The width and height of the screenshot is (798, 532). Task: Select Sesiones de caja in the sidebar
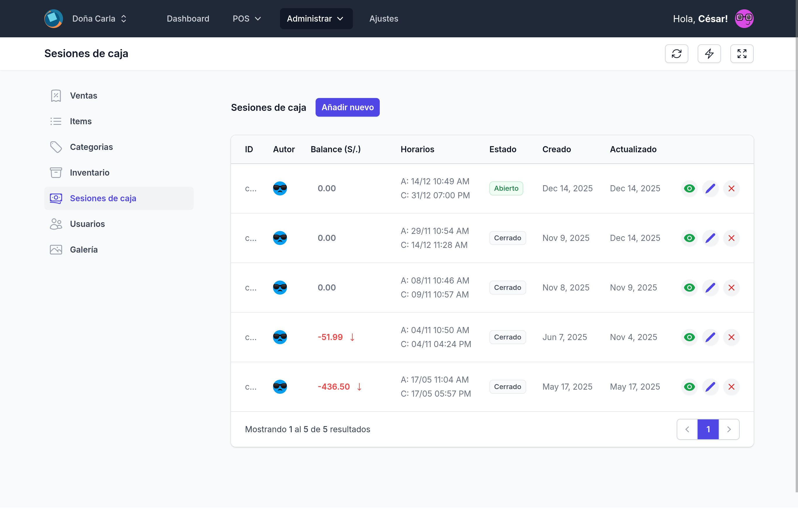coord(119,198)
